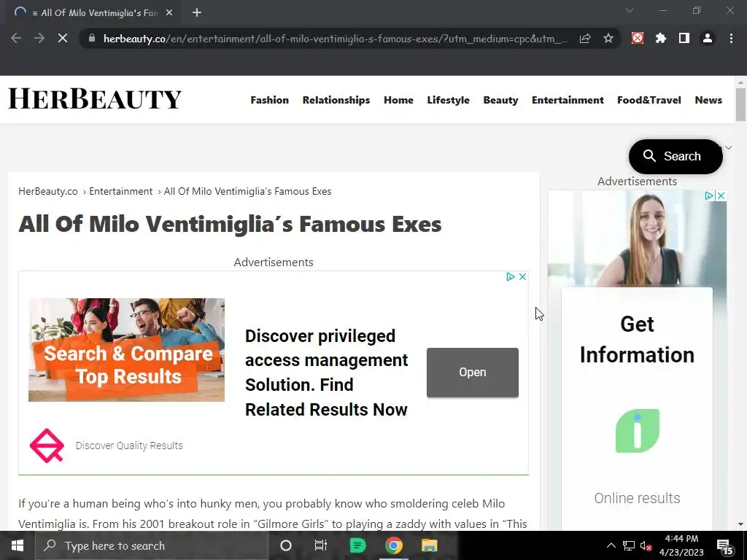
Task: Stop loading the page
Action: click(63, 38)
